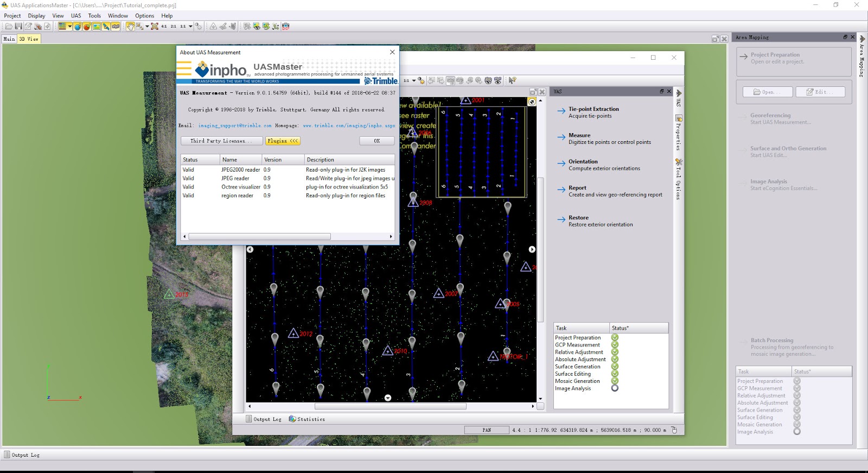Click the Edit... button in Area Mapping
The image size is (868, 473).
[820, 92]
